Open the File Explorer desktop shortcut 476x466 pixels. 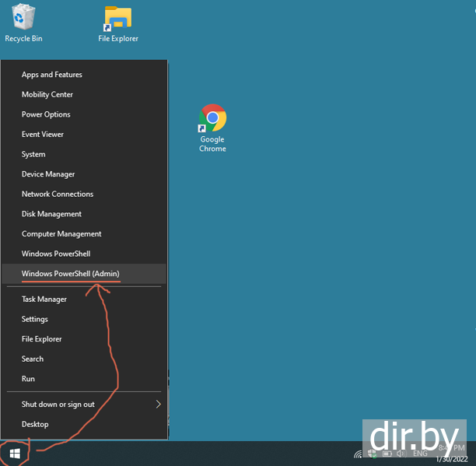[x=118, y=24]
